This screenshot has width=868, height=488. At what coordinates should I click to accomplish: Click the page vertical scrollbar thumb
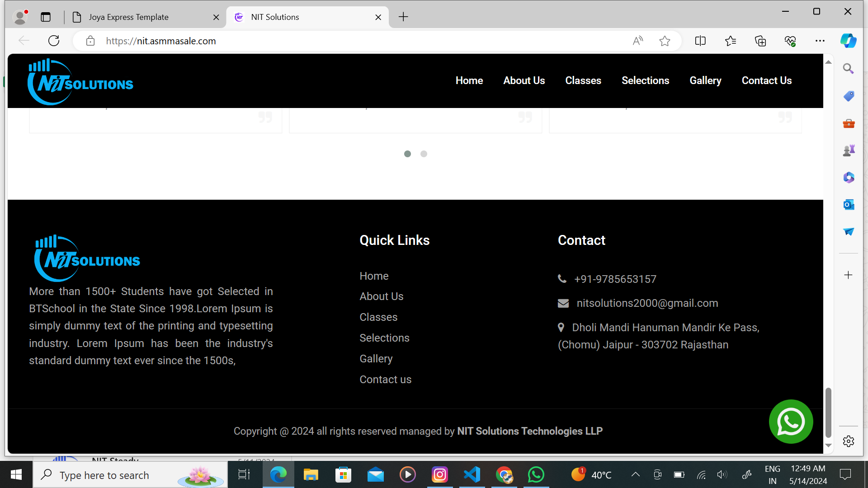(828, 412)
